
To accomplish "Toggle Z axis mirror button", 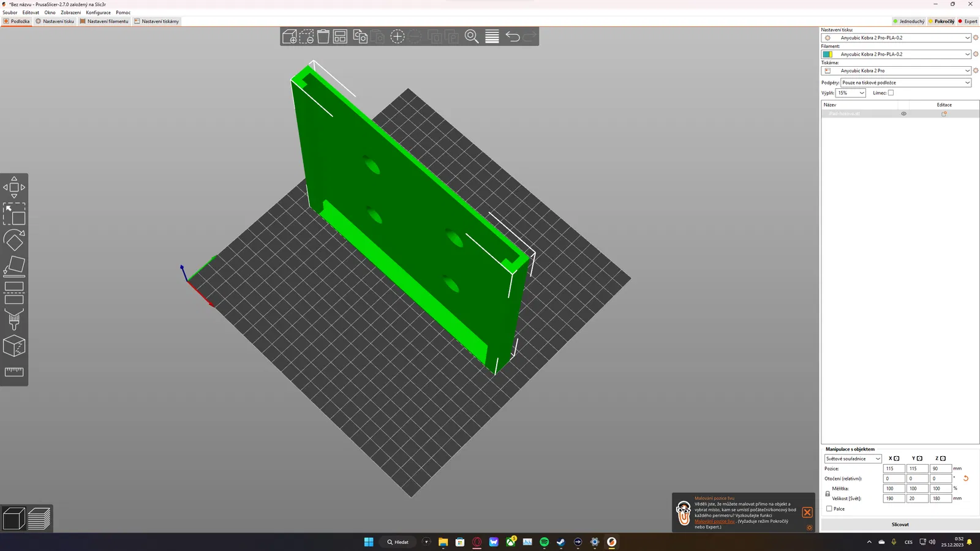I will click(943, 459).
